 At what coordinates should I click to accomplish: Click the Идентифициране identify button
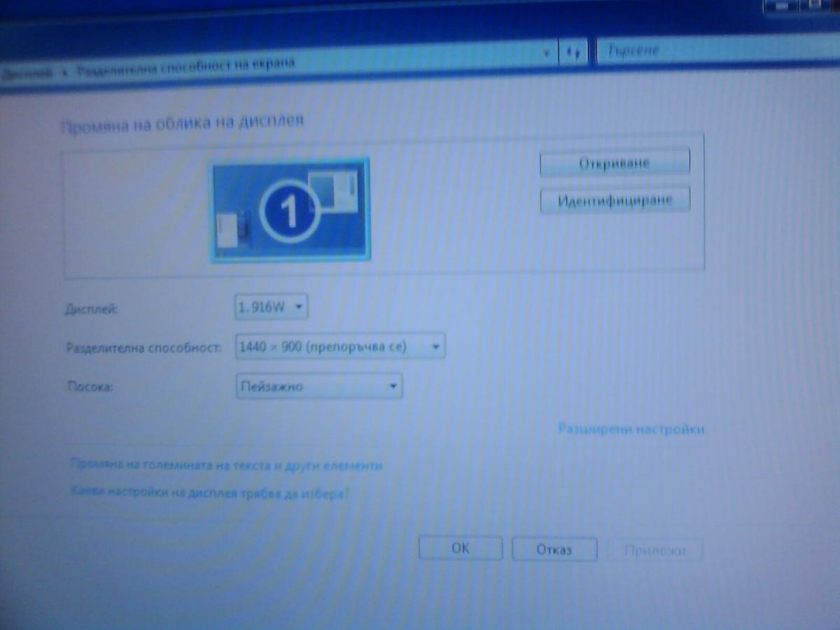tap(615, 199)
